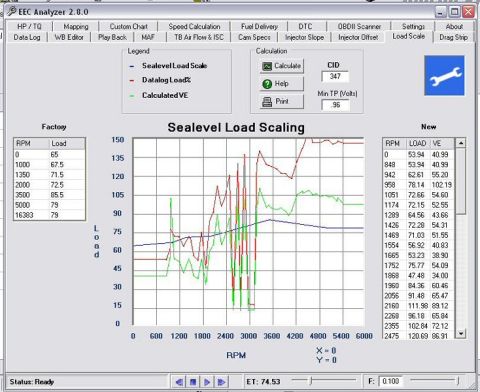480x392 pixels.
Task: Click the New table scrollbar thumb
Action: 461,181
